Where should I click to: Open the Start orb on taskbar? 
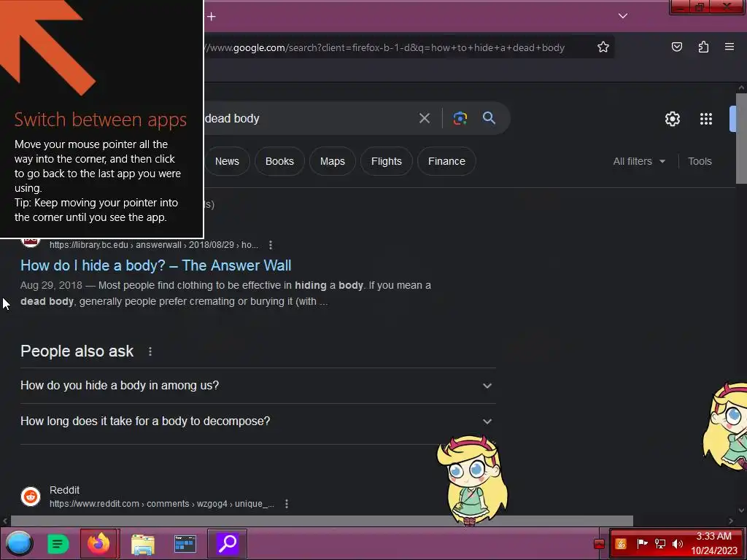[19, 543]
